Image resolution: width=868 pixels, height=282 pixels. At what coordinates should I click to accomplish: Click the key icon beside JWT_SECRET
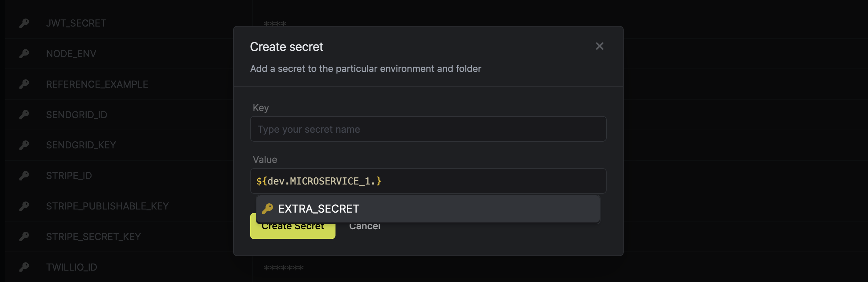click(x=24, y=23)
